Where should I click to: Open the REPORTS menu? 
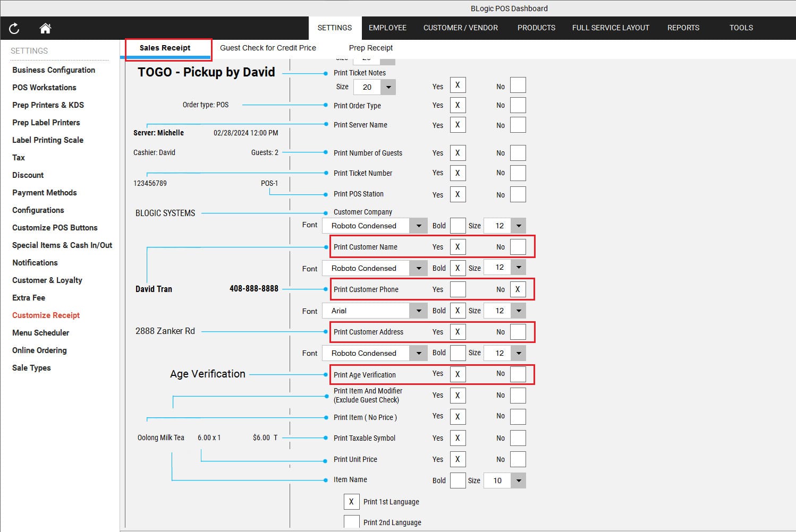[683, 28]
